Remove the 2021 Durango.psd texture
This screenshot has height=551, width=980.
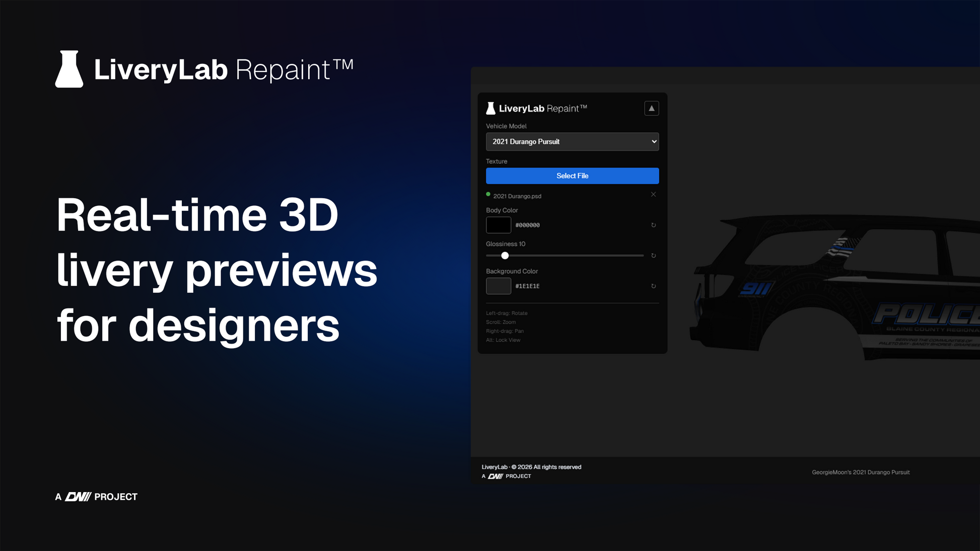coord(653,195)
